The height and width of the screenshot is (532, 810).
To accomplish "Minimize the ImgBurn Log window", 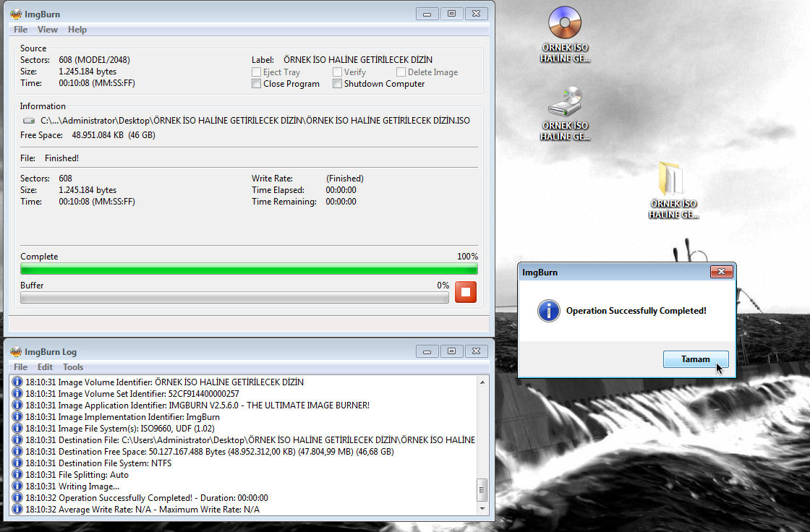I will [427, 351].
